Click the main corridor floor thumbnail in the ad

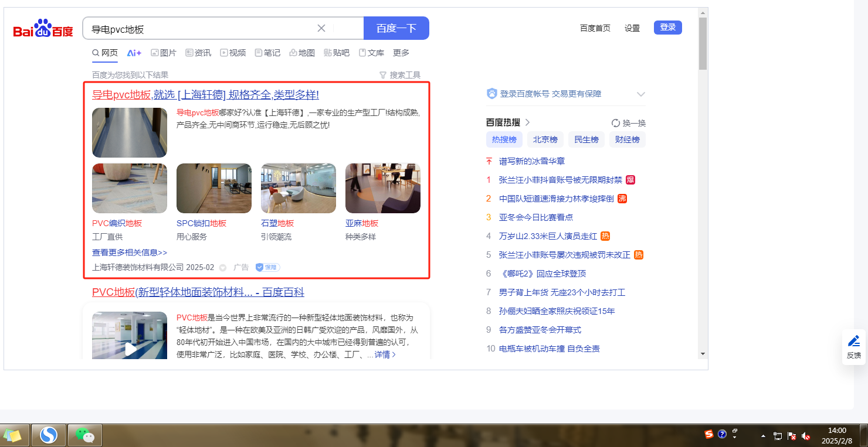tap(130, 132)
